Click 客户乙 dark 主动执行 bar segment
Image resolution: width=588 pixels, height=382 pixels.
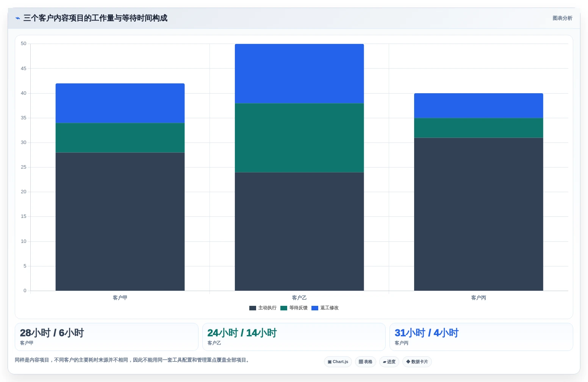pos(299,232)
